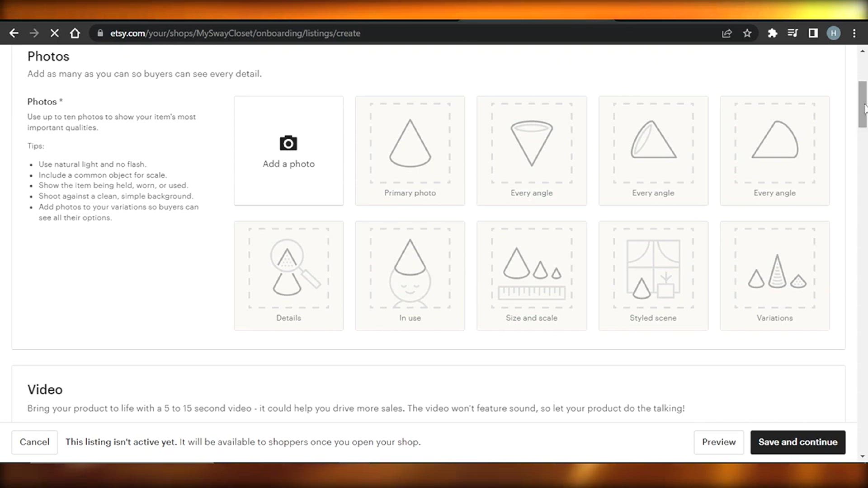Open the extensions puzzle icon

[x=772, y=33]
